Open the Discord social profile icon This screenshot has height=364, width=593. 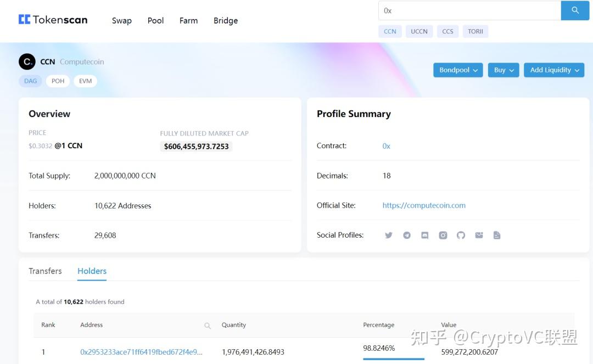pos(424,235)
